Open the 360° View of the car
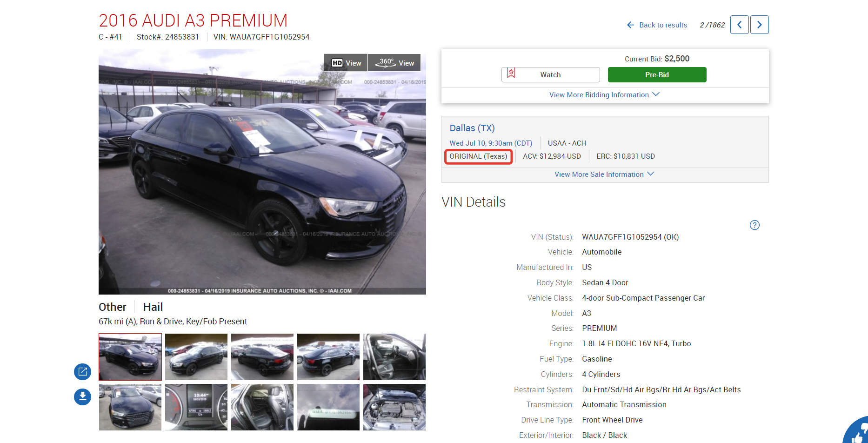868x443 pixels. 394,63
